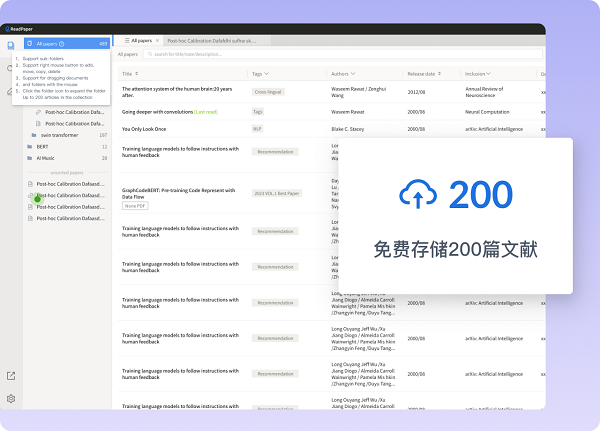Open the Inclusion column filter dropdown
Image resolution: width=600 pixels, height=431 pixels.
489,74
